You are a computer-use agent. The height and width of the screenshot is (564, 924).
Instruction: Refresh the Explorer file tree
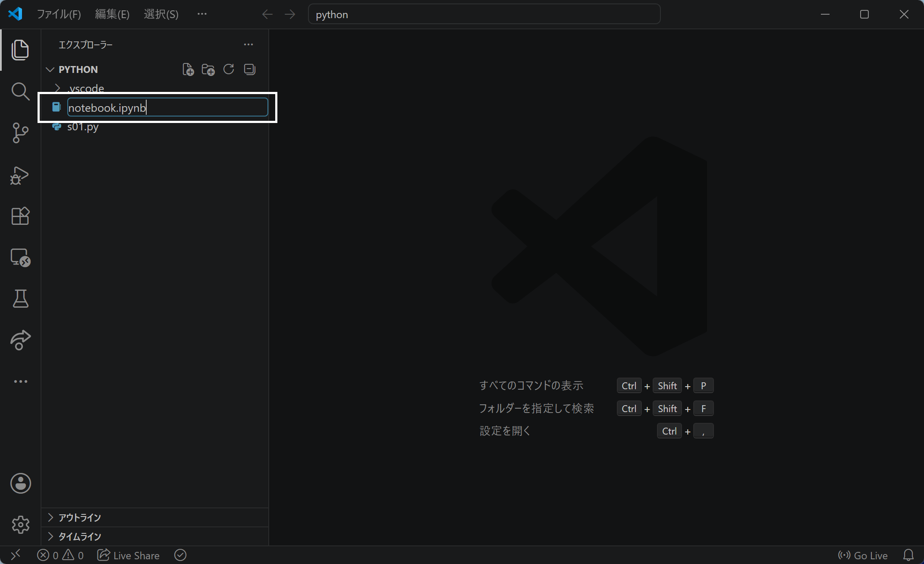(229, 69)
